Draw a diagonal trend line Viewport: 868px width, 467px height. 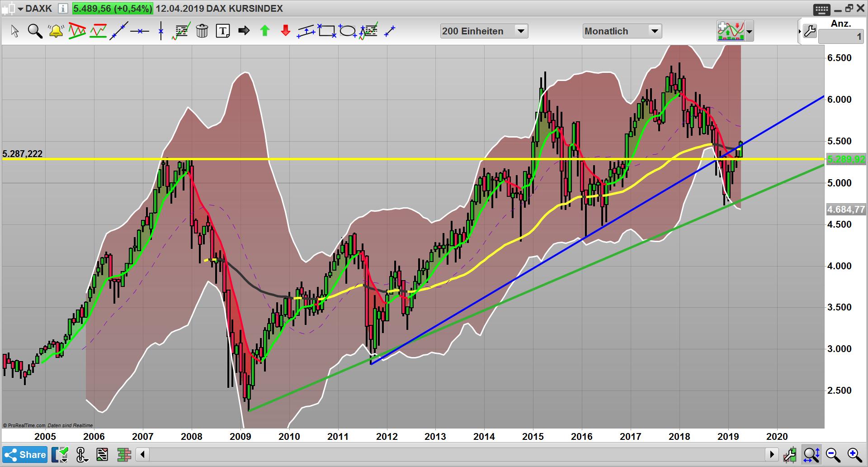point(119,31)
